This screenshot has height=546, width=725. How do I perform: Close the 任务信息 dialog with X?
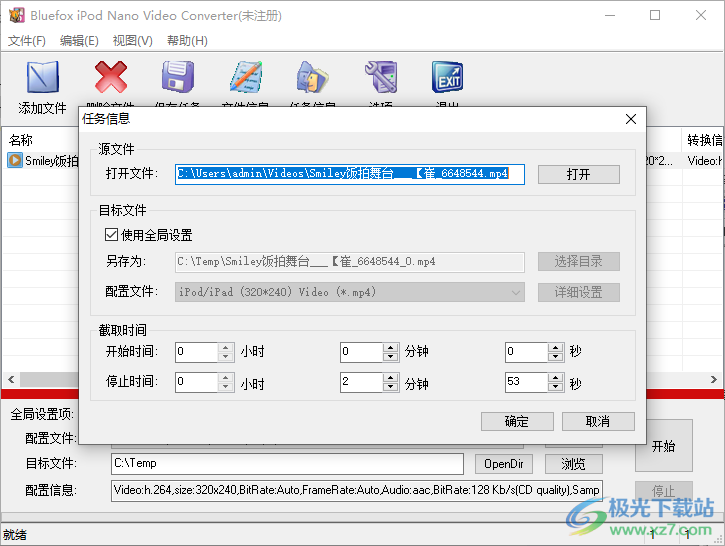(631, 119)
